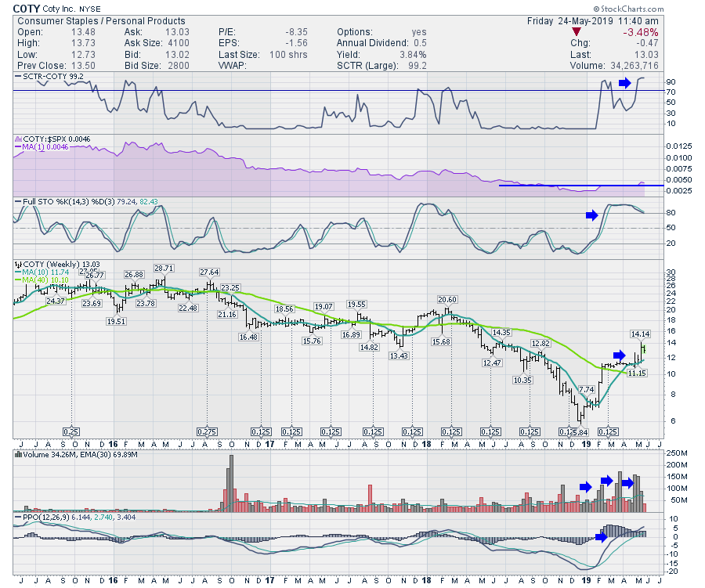Click the "14.35" price label

point(501,333)
